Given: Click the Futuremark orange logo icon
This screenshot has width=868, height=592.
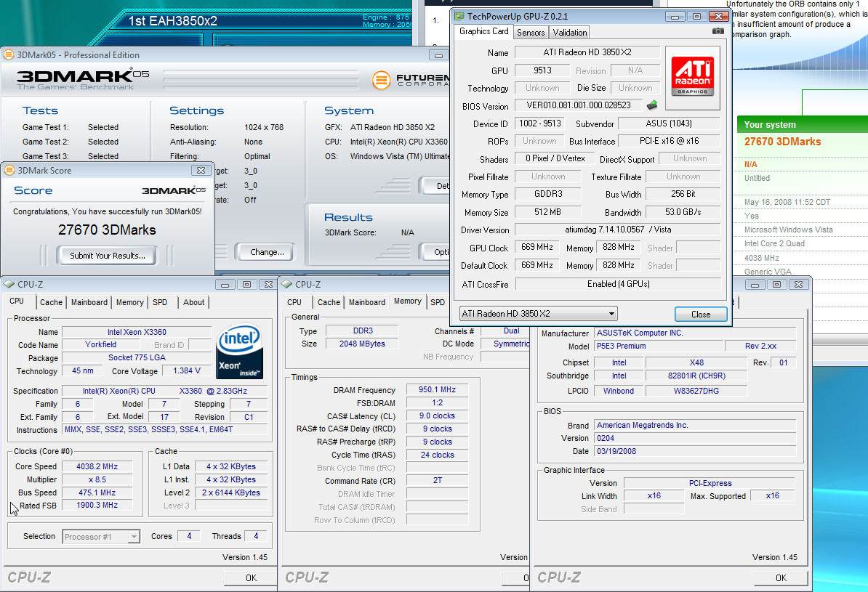Looking at the screenshot, I should (381, 80).
